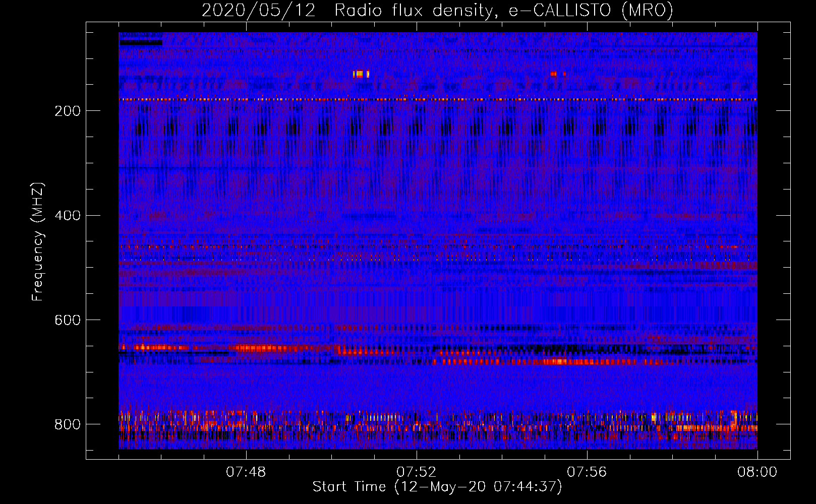
Task: Click the '07:56' time tick label
Action: [587, 472]
